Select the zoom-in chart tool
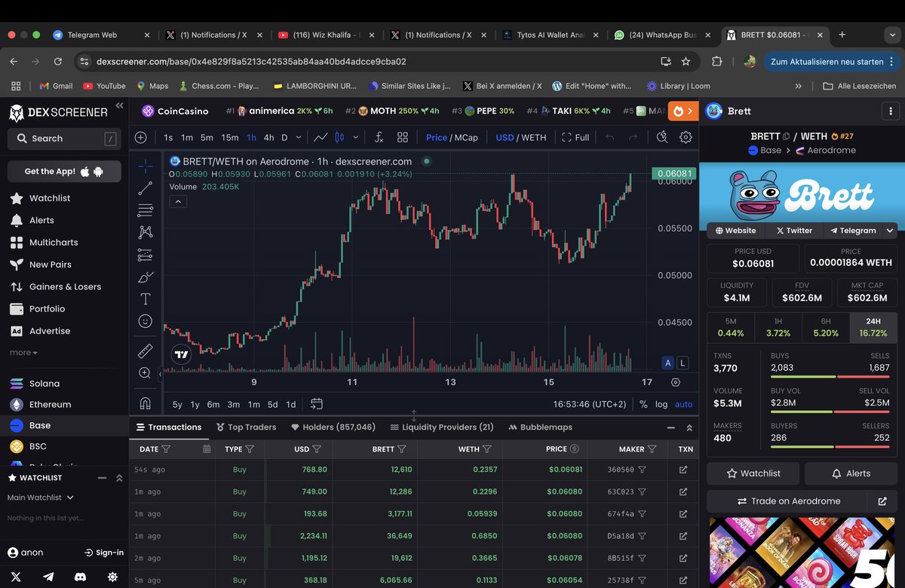Viewport: 905px width, 588px height. click(x=146, y=373)
